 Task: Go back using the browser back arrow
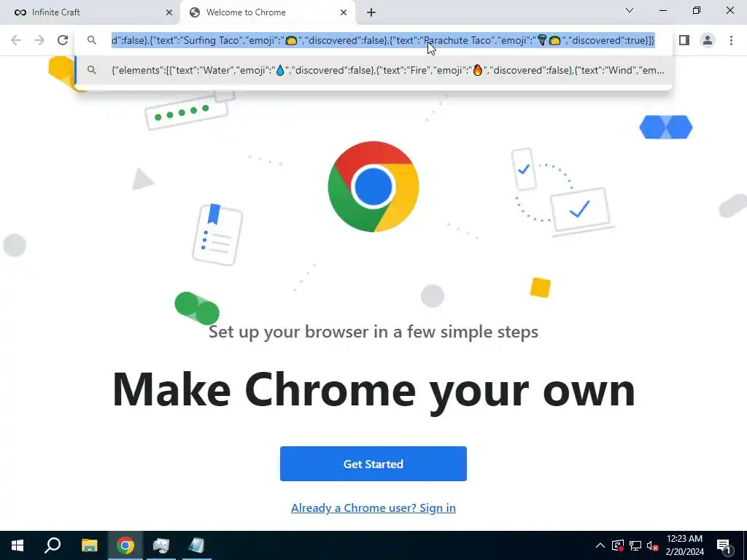coord(16,40)
